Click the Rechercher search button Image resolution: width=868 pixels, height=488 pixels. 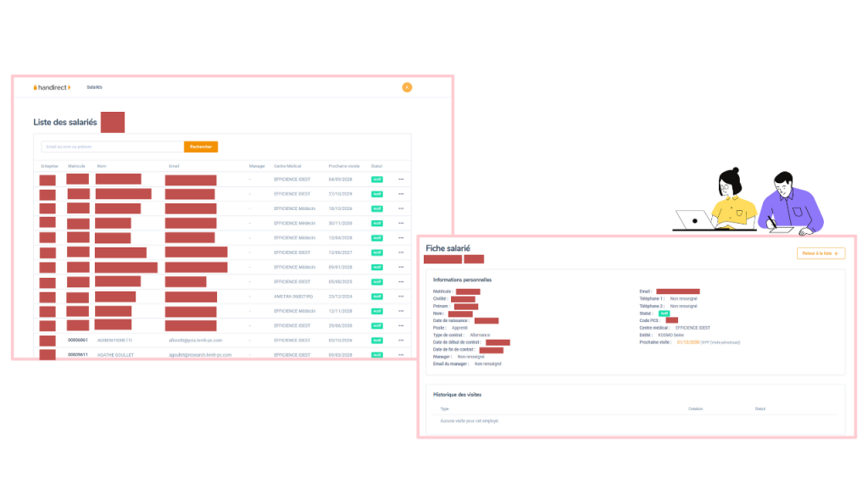point(201,147)
